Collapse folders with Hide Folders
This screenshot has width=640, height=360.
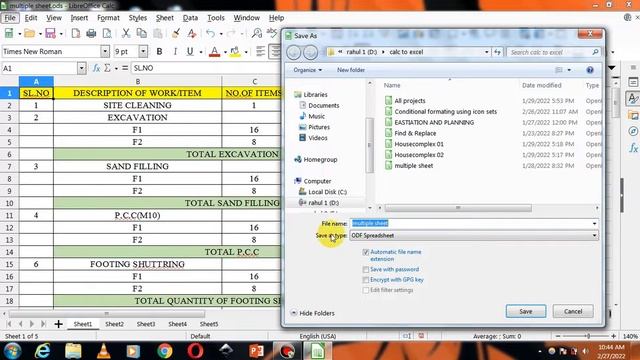[x=313, y=313]
